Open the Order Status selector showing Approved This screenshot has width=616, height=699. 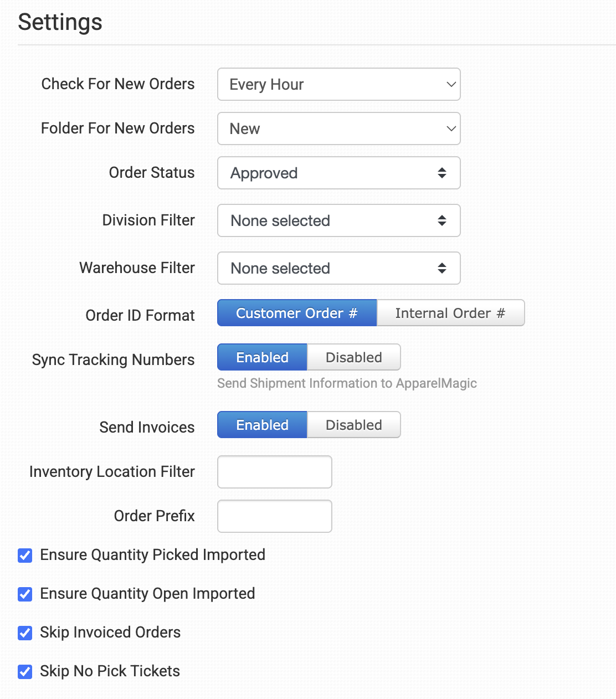338,173
